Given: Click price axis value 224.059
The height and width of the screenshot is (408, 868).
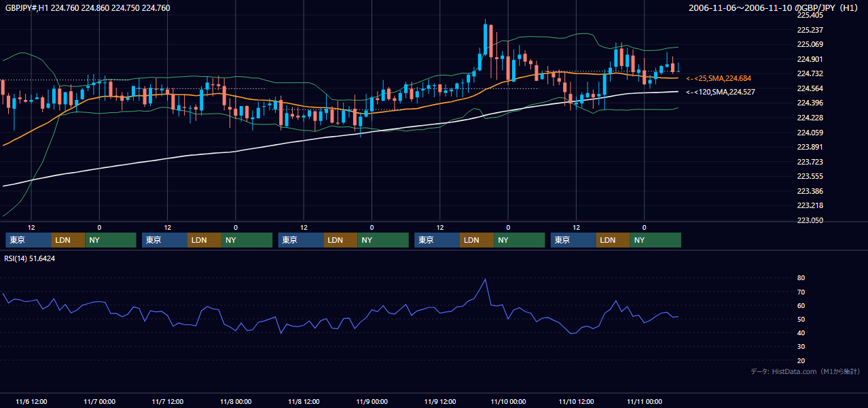Looking at the screenshot, I should (810, 133).
